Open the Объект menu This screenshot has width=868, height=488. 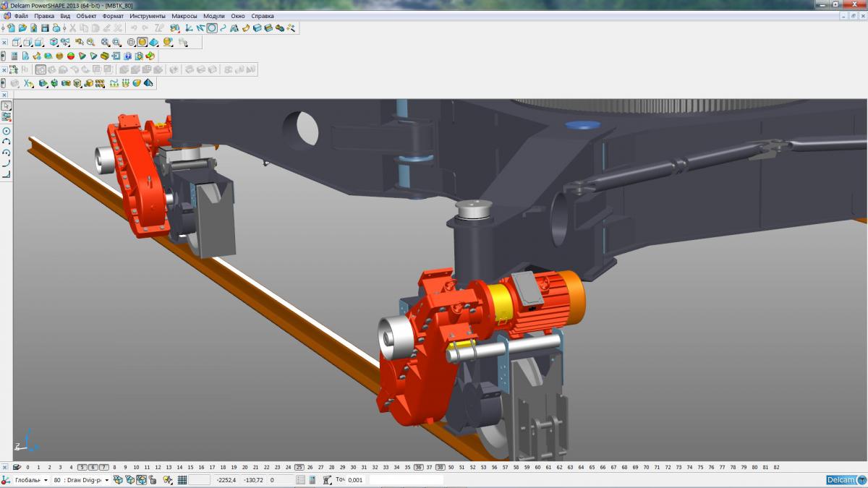(87, 16)
